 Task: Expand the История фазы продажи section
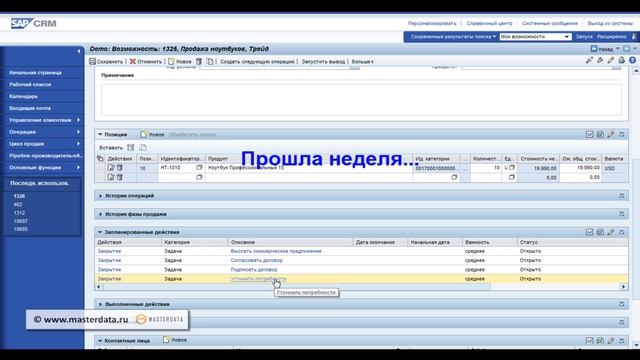[100, 214]
